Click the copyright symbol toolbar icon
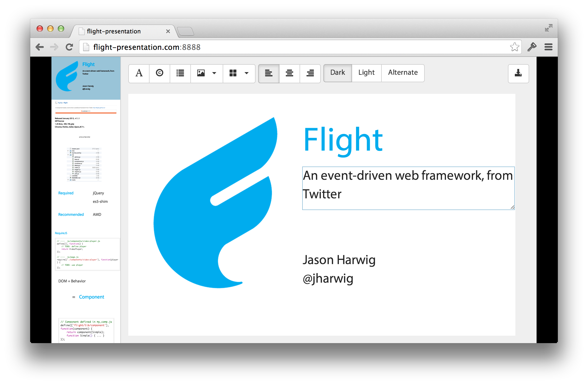This screenshot has height=385, width=588. (x=160, y=73)
